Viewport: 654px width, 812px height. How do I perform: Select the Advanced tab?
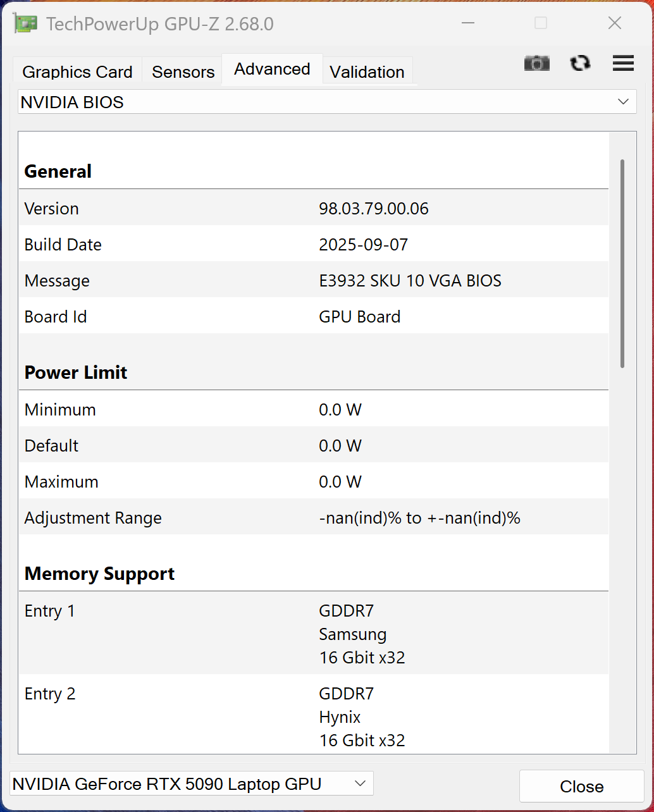click(x=272, y=69)
